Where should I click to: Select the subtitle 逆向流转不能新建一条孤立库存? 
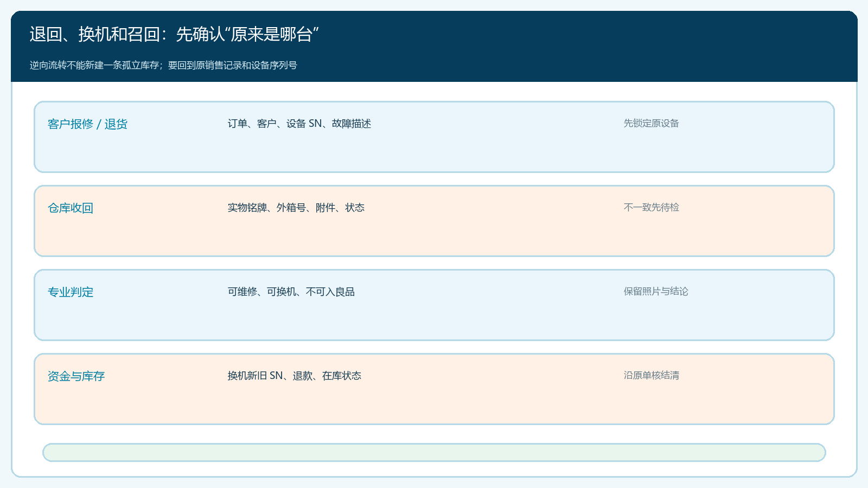pyautogui.click(x=94, y=65)
